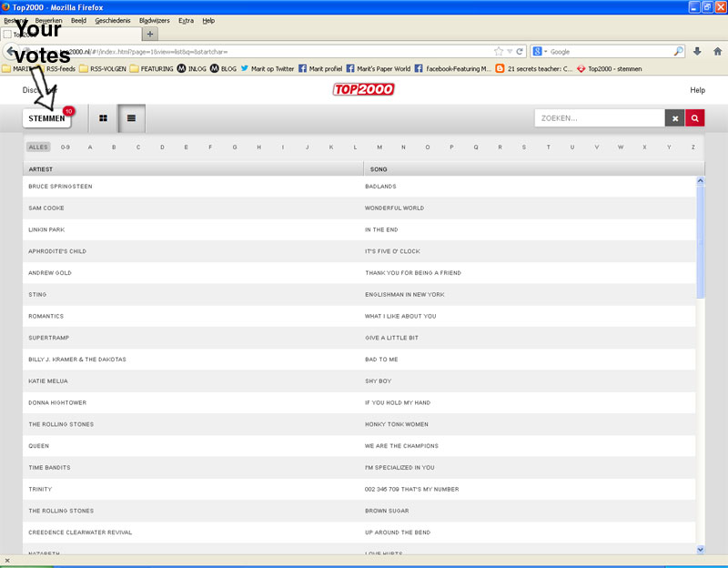Open the Help link
The height and width of the screenshot is (568, 728).
697,90
